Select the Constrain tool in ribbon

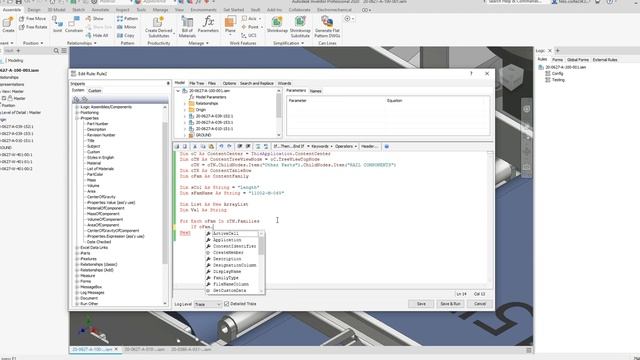click(74, 24)
